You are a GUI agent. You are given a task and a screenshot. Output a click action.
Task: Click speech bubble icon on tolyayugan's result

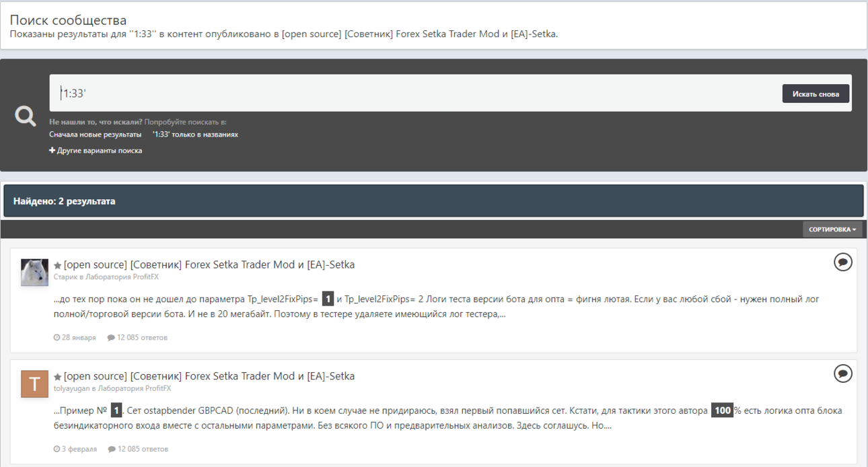click(843, 373)
